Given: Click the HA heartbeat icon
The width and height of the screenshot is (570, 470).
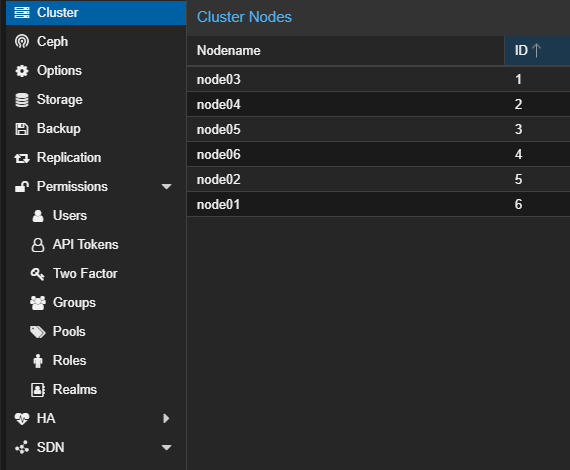Looking at the screenshot, I should tap(22, 418).
